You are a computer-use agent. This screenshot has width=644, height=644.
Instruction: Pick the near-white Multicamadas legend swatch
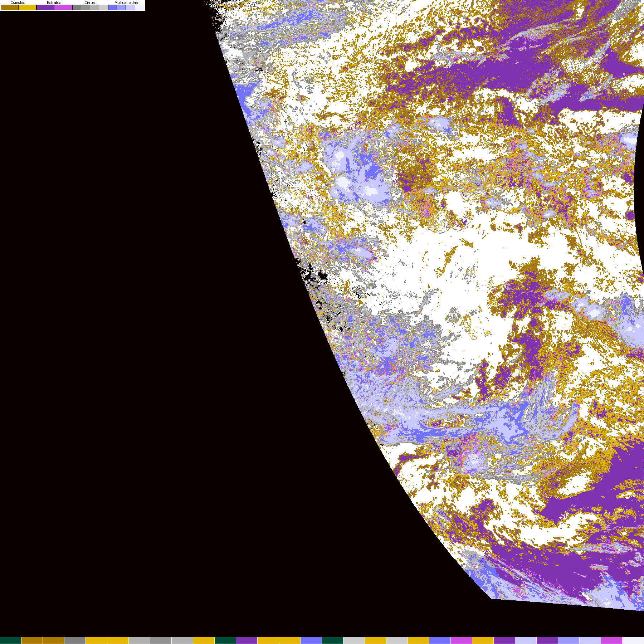(x=140, y=7)
